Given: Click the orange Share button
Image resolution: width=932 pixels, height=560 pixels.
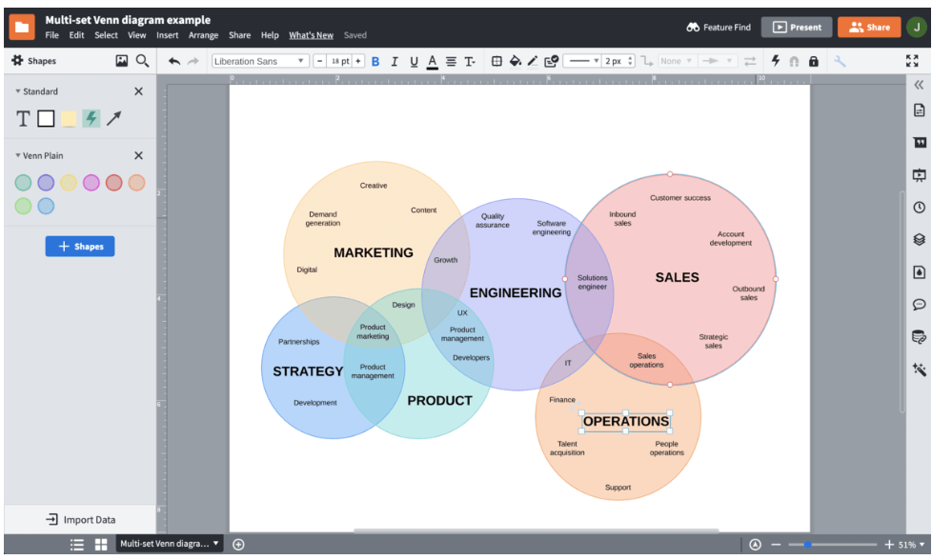Looking at the screenshot, I should pyautogui.click(x=868, y=28).
